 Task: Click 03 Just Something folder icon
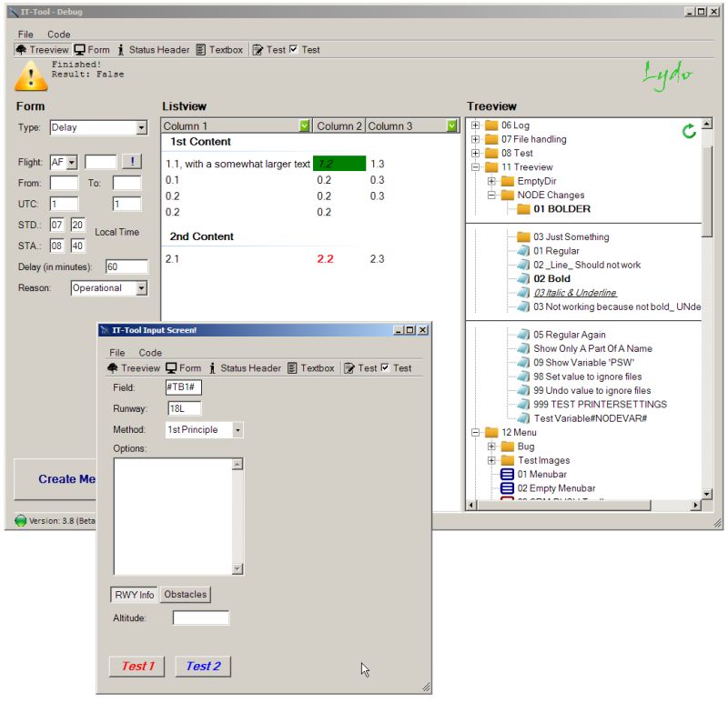click(524, 237)
